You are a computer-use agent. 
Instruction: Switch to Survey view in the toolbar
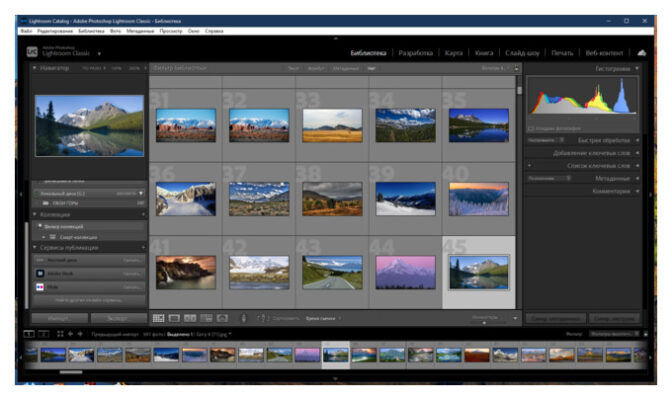206,318
